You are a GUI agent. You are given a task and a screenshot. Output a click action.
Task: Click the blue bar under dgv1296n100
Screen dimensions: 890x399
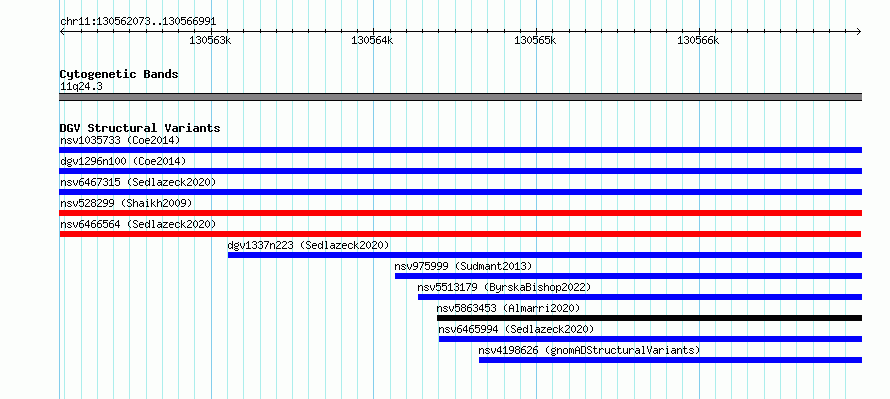pyautogui.click(x=460, y=171)
